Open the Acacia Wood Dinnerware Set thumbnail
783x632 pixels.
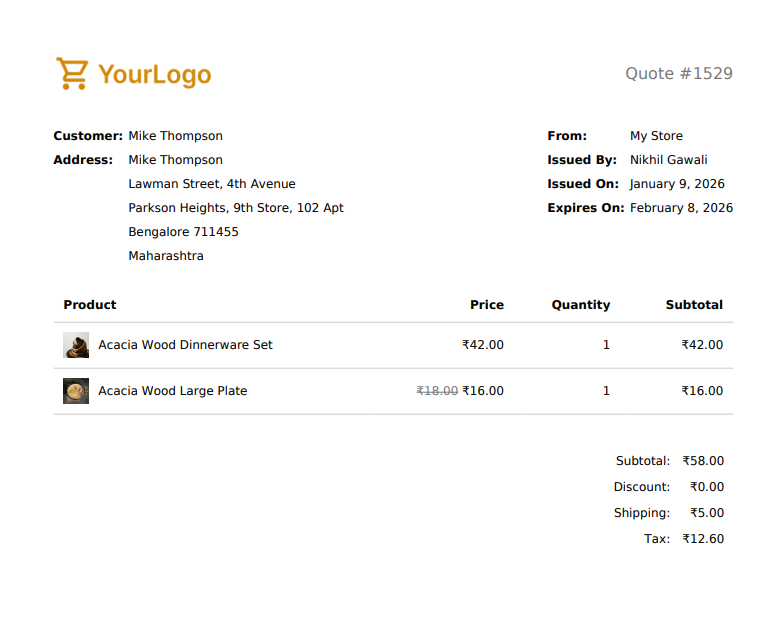(76, 345)
